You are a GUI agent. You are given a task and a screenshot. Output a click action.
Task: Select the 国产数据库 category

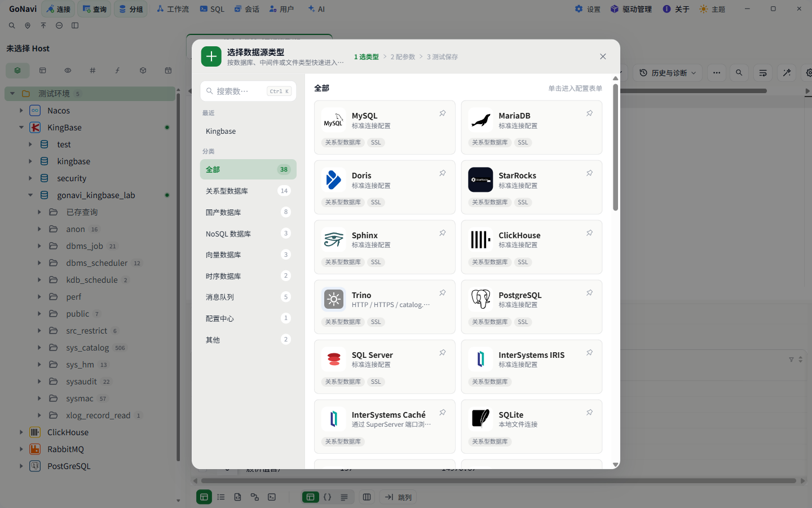pyautogui.click(x=248, y=212)
